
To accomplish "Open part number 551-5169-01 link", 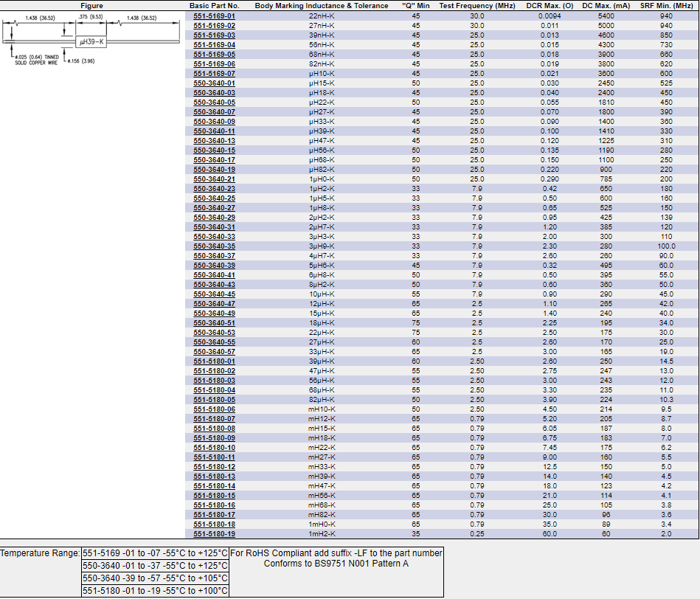I will pyautogui.click(x=214, y=15).
